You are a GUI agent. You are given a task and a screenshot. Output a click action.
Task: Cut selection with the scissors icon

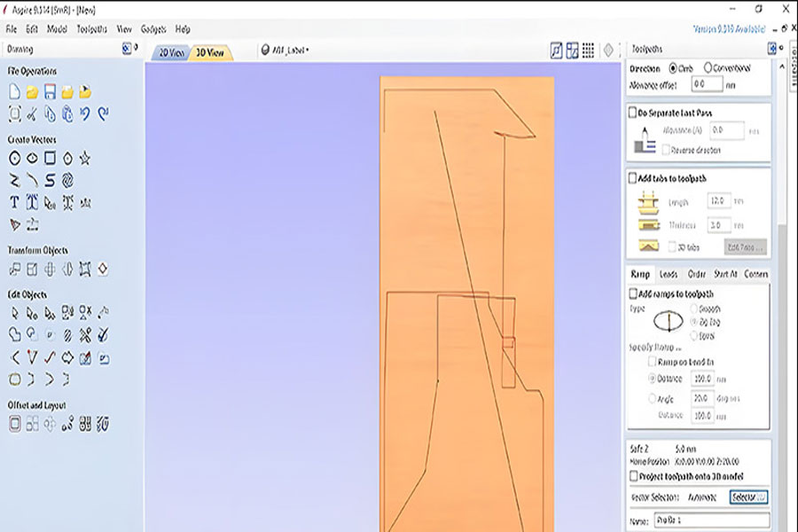click(32, 114)
